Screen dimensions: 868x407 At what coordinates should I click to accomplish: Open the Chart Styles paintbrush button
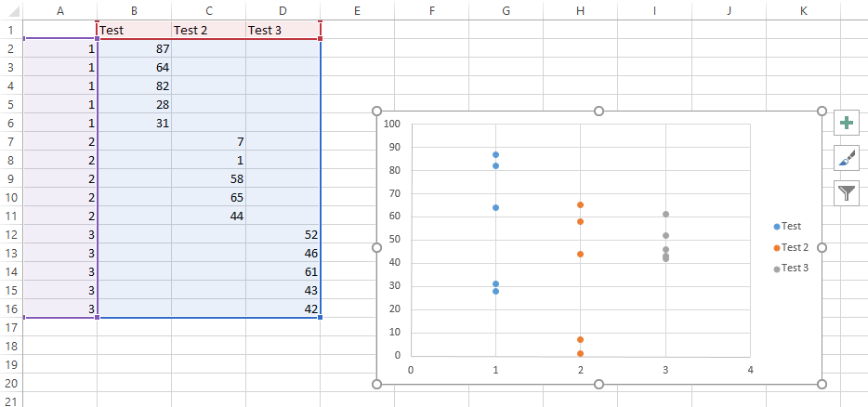[847, 158]
